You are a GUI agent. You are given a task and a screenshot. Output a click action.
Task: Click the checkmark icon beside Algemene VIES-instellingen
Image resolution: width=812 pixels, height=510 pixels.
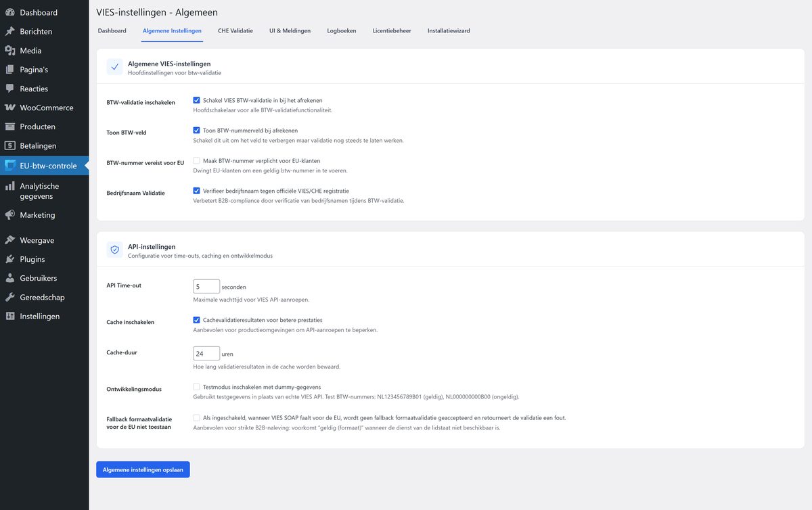pos(115,67)
